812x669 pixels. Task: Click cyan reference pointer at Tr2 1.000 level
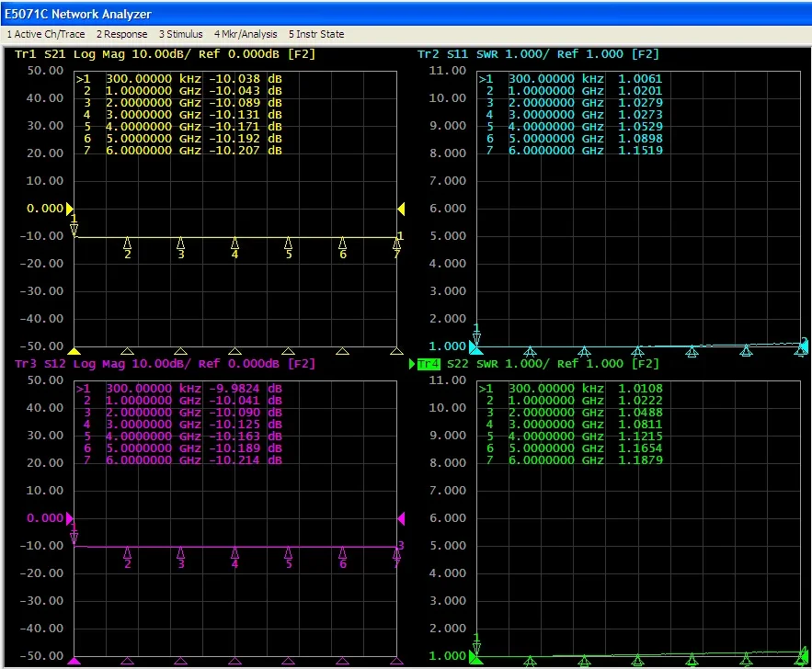475,347
